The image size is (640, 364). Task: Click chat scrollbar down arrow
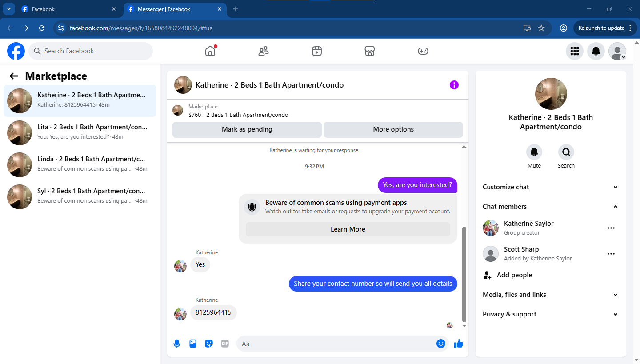pyautogui.click(x=464, y=326)
